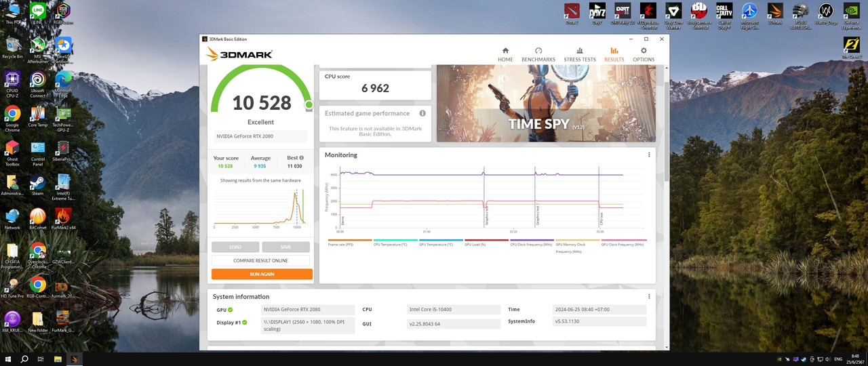Click the green check icon next to Display #1
The height and width of the screenshot is (366, 868).
245,322
